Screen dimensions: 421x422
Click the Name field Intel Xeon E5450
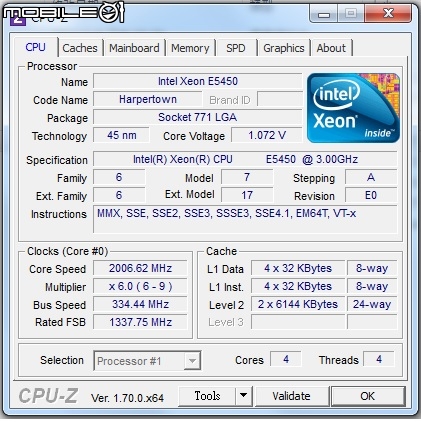(198, 81)
